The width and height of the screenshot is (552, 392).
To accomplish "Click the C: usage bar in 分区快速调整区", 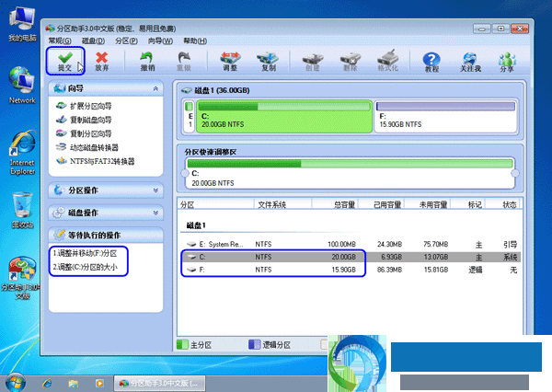I will 350,163.
